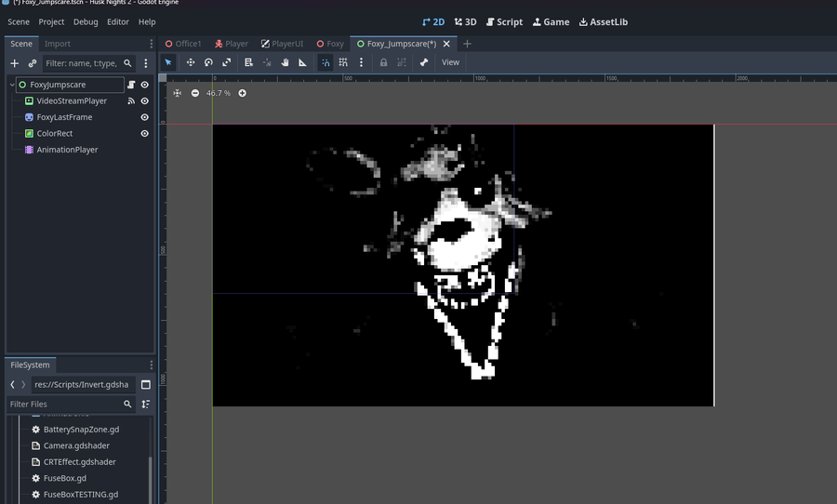The image size is (837, 504).
Task: Switch to the 2D workspace
Action: pos(432,22)
